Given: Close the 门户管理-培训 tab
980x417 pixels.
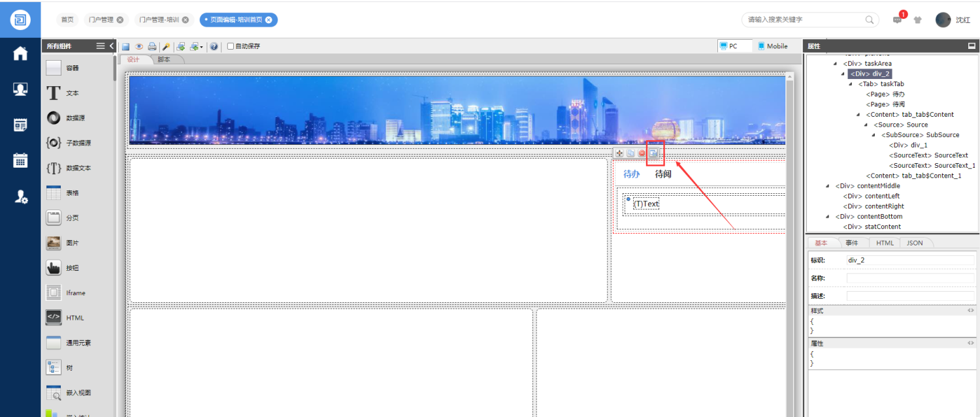Looking at the screenshot, I should click(x=186, y=20).
